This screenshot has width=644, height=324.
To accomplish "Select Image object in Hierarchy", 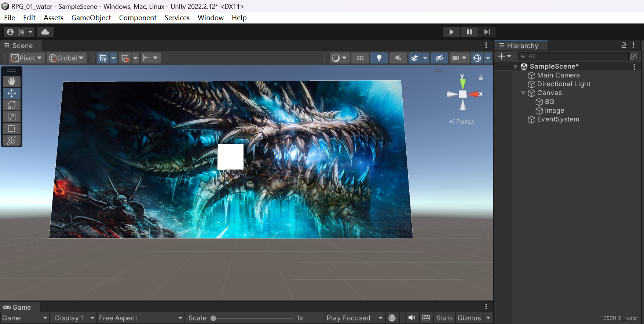I will coord(550,110).
